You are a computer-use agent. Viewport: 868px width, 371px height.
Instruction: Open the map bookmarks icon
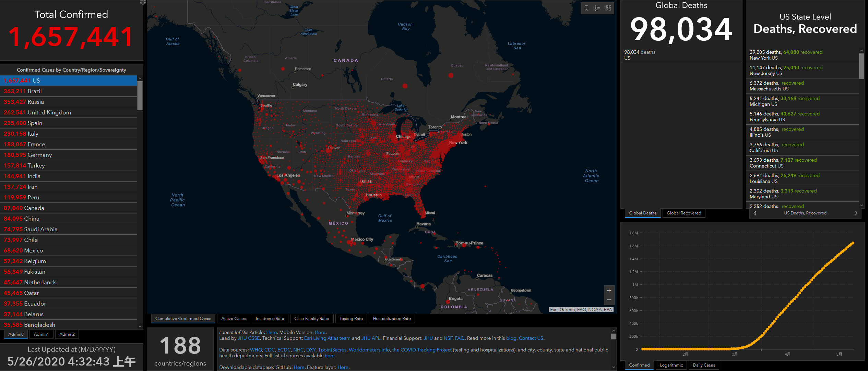(x=586, y=8)
